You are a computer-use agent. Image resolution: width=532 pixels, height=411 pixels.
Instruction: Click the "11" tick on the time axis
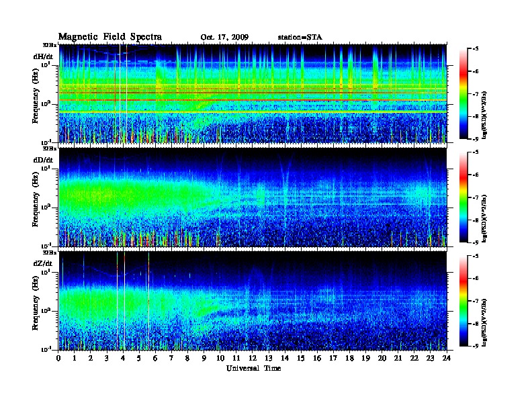[x=236, y=358]
